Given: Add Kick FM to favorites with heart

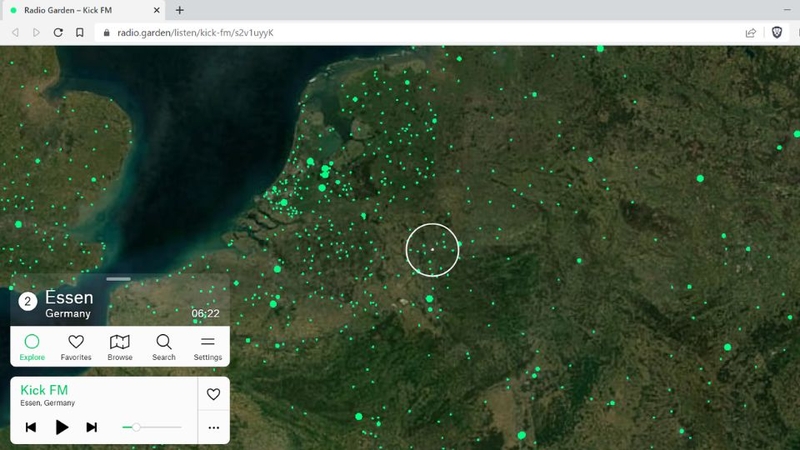Looking at the screenshot, I should (213, 394).
